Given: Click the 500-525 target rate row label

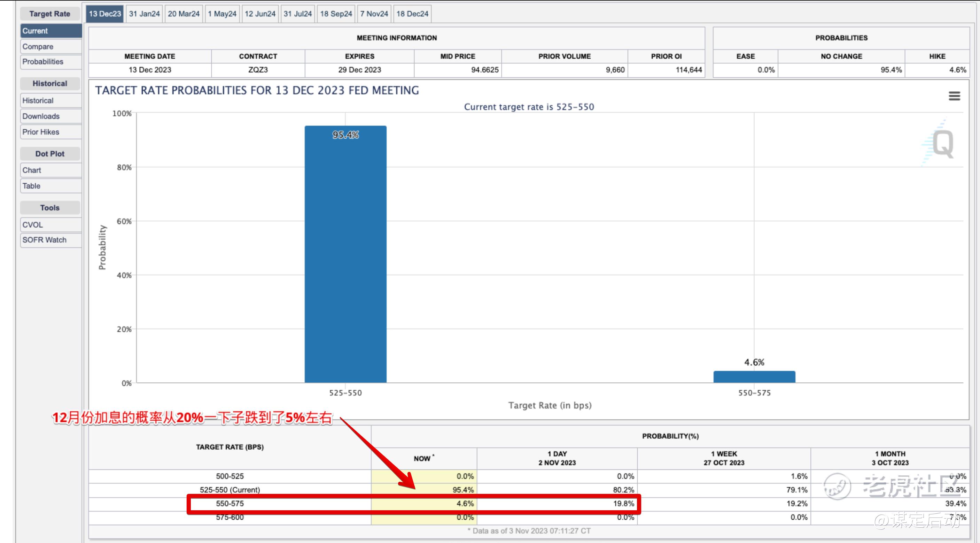Looking at the screenshot, I should 230,476.
